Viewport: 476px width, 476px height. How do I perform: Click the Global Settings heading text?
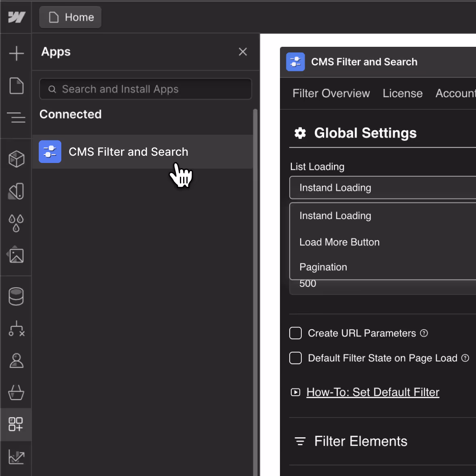(365, 133)
